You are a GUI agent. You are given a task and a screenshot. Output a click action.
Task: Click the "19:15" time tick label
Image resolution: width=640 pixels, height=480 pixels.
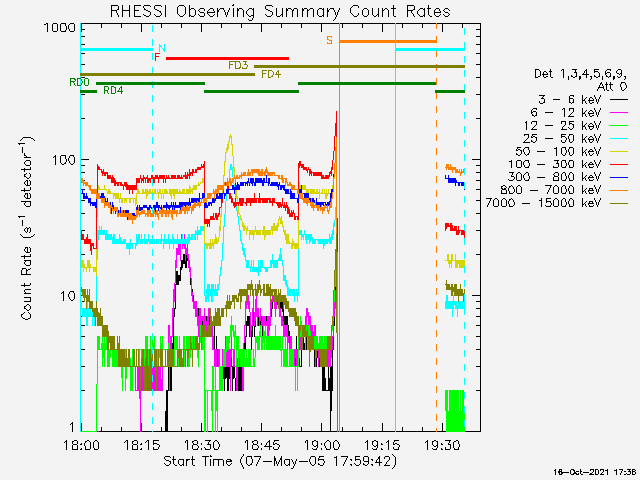[382, 445]
